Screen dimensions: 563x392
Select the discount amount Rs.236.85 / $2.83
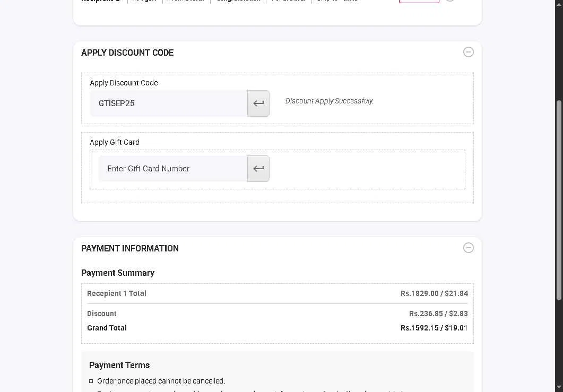click(438, 313)
